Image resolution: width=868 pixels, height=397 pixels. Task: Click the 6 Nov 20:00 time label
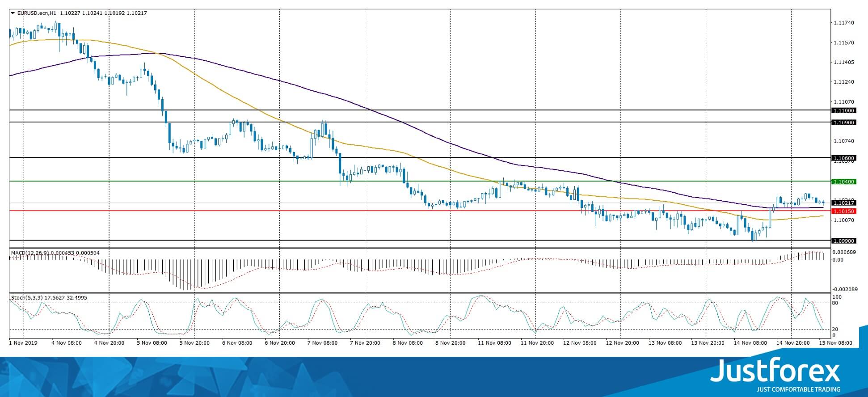pyautogui.click(x=279, y=343)
